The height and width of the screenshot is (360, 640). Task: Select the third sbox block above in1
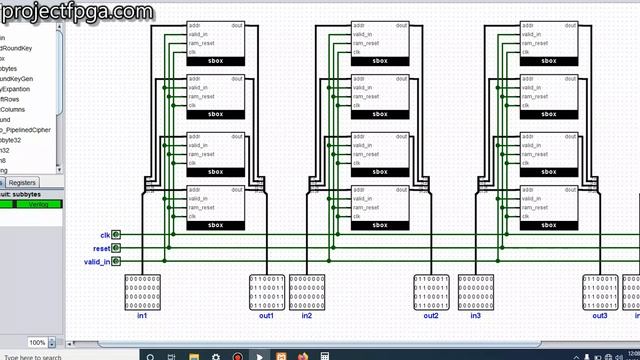pos(216,154)
